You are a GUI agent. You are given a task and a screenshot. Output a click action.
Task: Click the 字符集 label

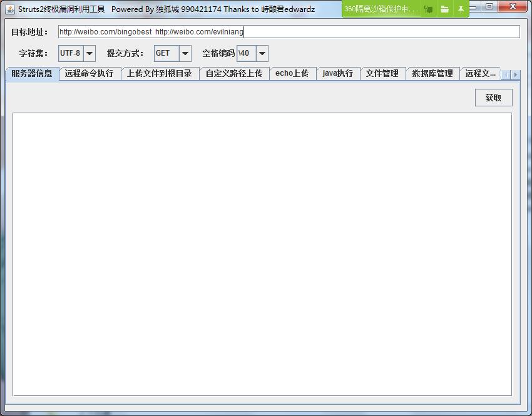(x=34, y=54)
